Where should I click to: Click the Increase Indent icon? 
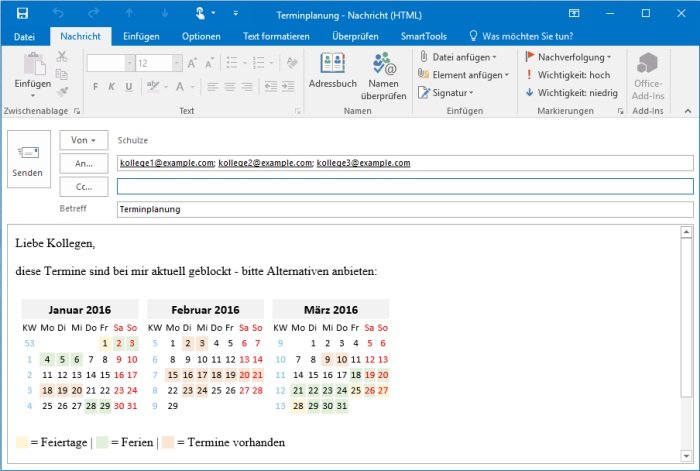[288, 86]
